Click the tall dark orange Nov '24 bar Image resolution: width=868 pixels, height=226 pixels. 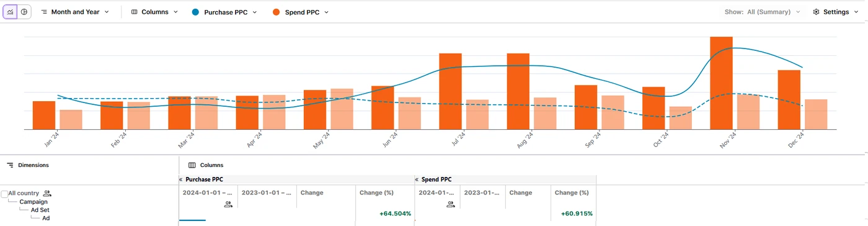coord(721,83)
